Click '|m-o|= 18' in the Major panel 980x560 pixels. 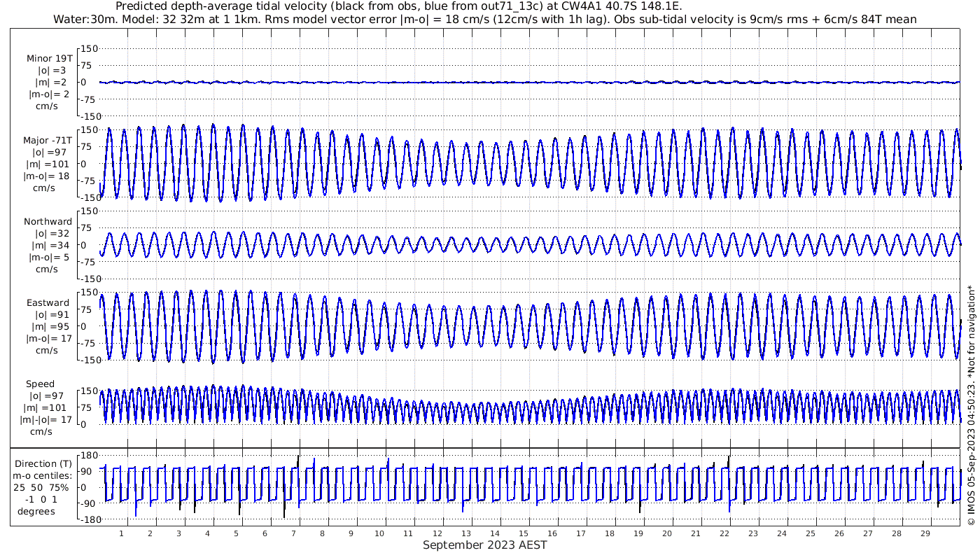(x=46, y=176)
